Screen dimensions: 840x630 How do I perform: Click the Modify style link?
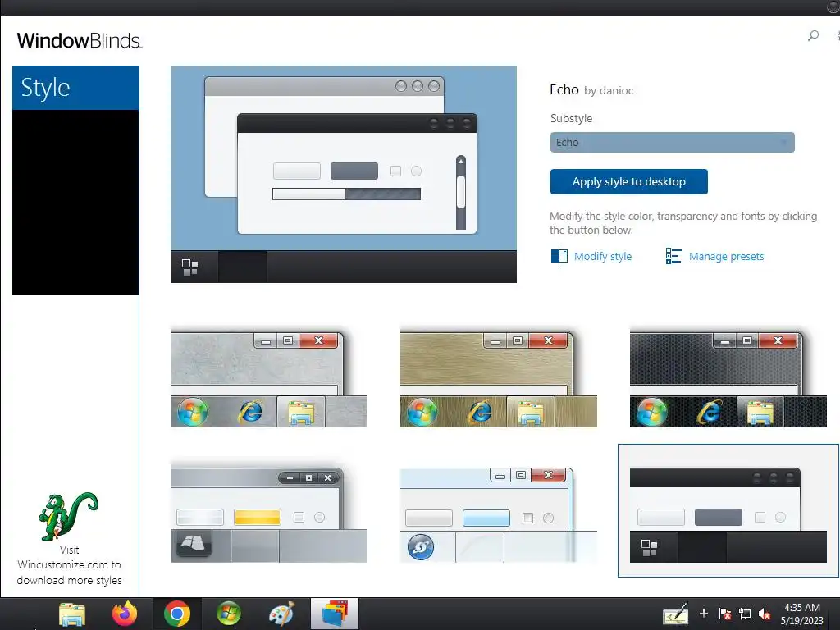tap(603, 257)
